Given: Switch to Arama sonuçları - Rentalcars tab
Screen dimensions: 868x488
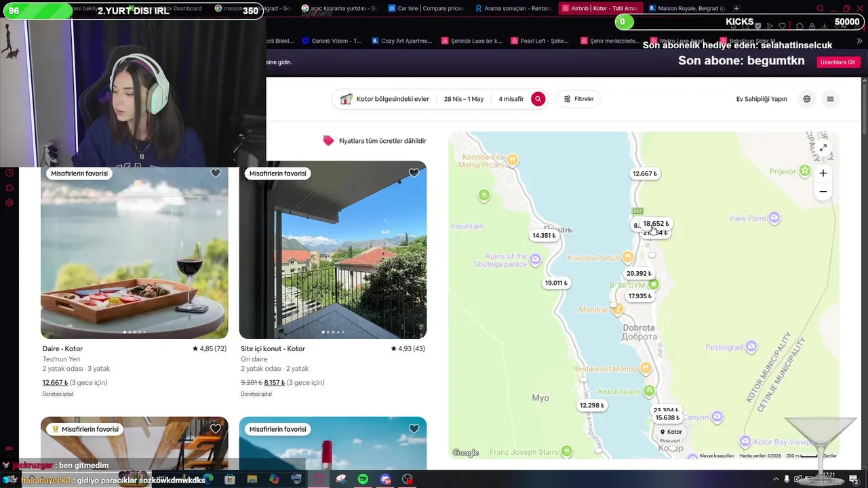Looking at the screenshot, I should pyautogui.click(x=512, y=8).
